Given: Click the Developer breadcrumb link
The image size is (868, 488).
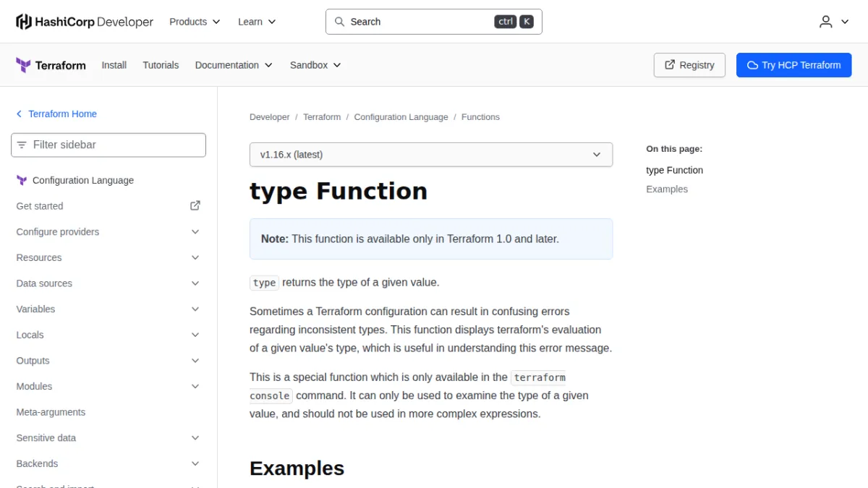Looking at the screenshot, I should (x=270, y=117).
